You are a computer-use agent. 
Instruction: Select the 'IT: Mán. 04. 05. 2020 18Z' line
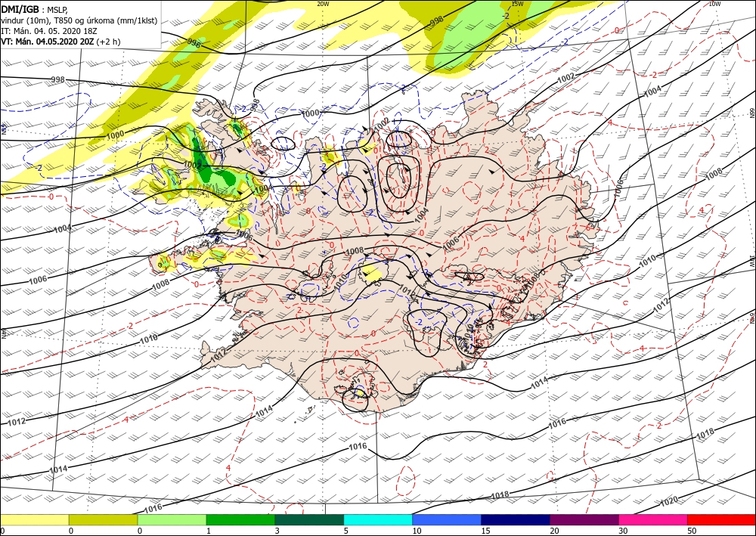(49, 31)
